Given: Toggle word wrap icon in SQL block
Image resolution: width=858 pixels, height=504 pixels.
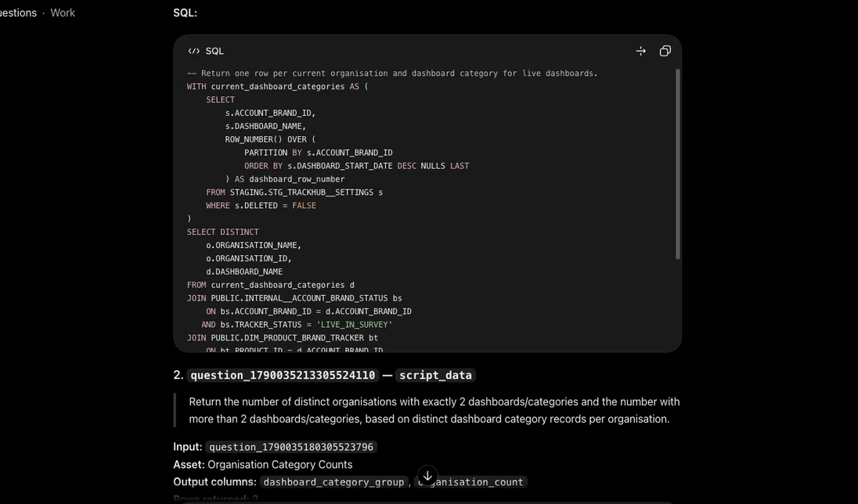Looking at the screenshot, I should (641, 51).
